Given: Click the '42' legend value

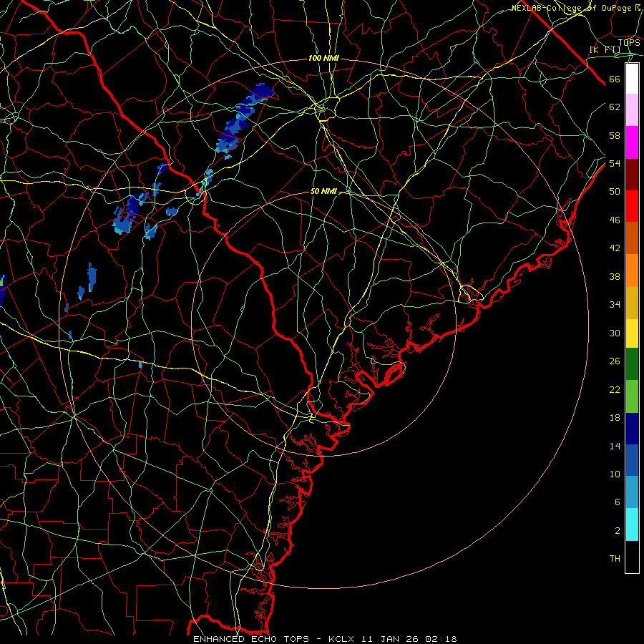Looking at the screenshot, I should (615, 248).
